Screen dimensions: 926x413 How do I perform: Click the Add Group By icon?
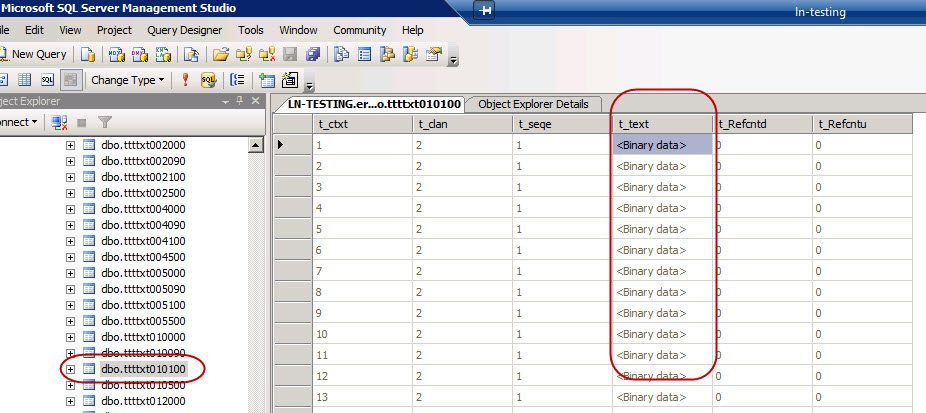(237, 80)
